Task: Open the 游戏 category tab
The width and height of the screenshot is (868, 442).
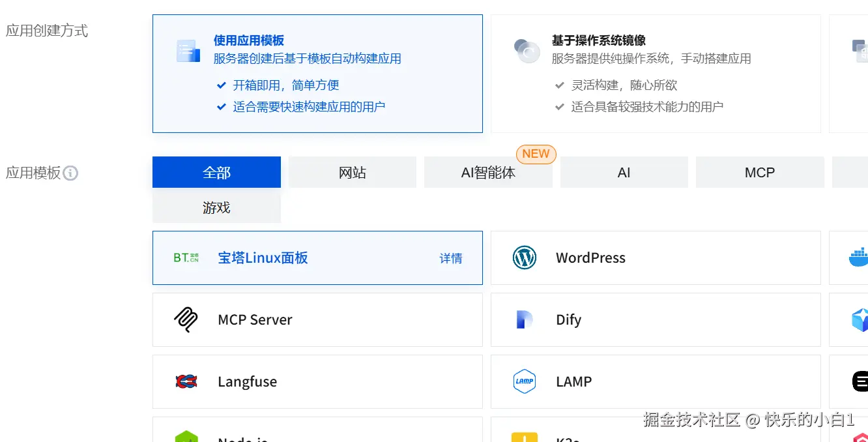Action: pos(216,207)
